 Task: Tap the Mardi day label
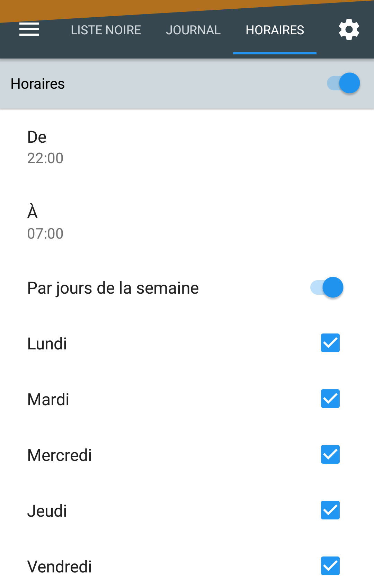tap(48, 400)
